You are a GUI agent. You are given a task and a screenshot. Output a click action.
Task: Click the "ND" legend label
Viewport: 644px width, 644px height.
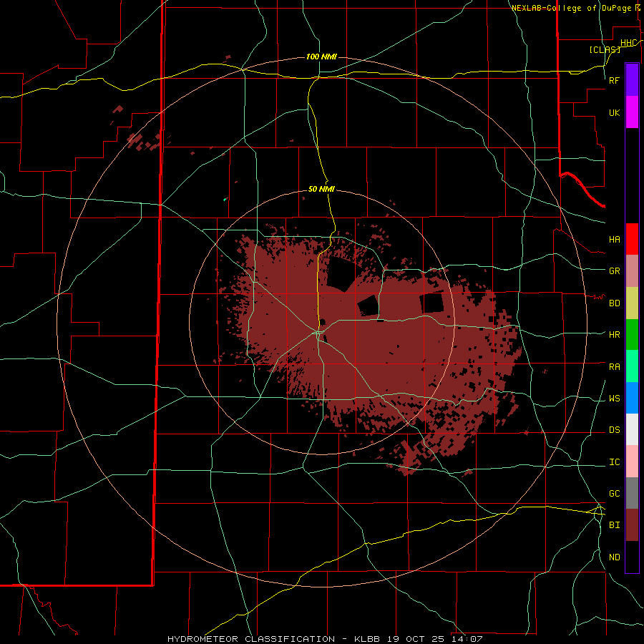click(615, 557)
